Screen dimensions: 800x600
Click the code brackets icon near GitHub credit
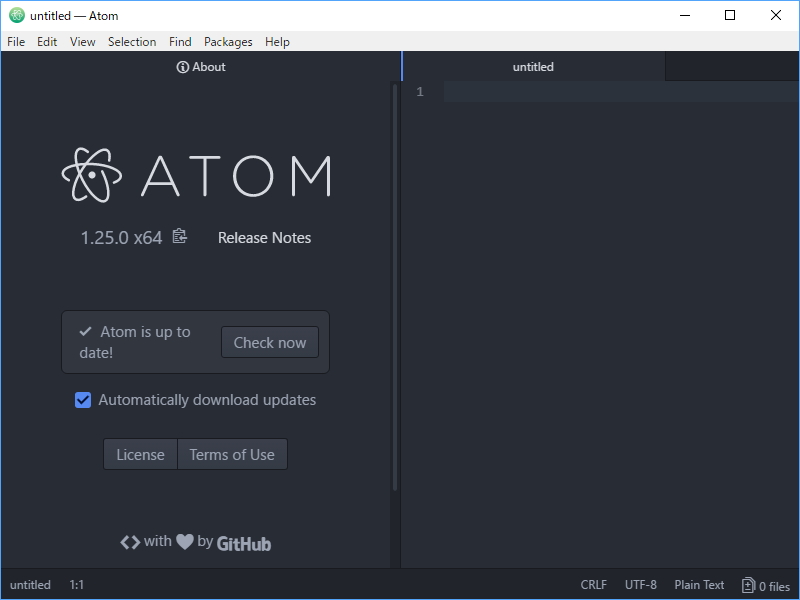(x=130, y=542)
